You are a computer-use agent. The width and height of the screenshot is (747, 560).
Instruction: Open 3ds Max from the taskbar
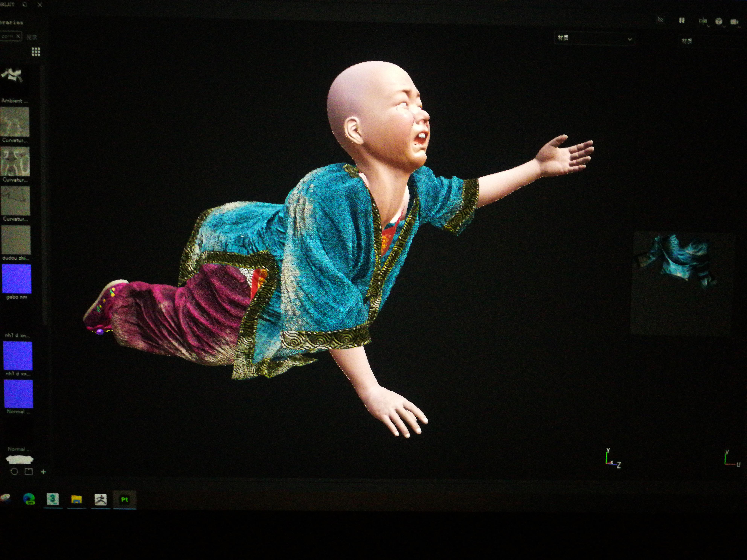point(53,499)
